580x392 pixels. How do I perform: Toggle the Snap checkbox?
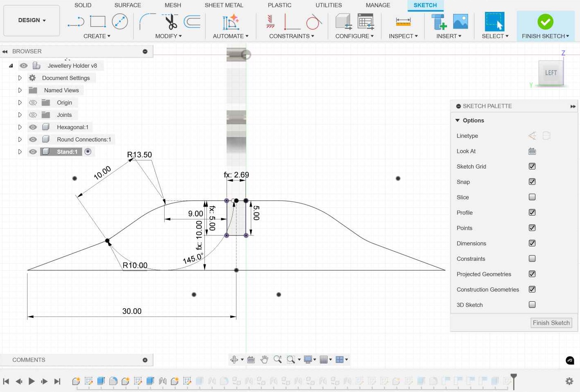click(x=532, y=182)
